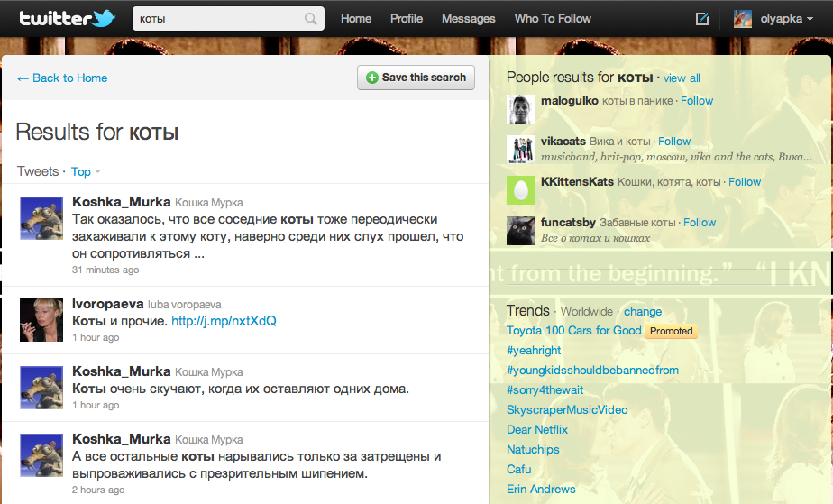Click Koshka_Murka avatar on the 31 minutes ago tweet
Image resolution: width=833 pixels, height=504 pixels.
click(41, 218)
